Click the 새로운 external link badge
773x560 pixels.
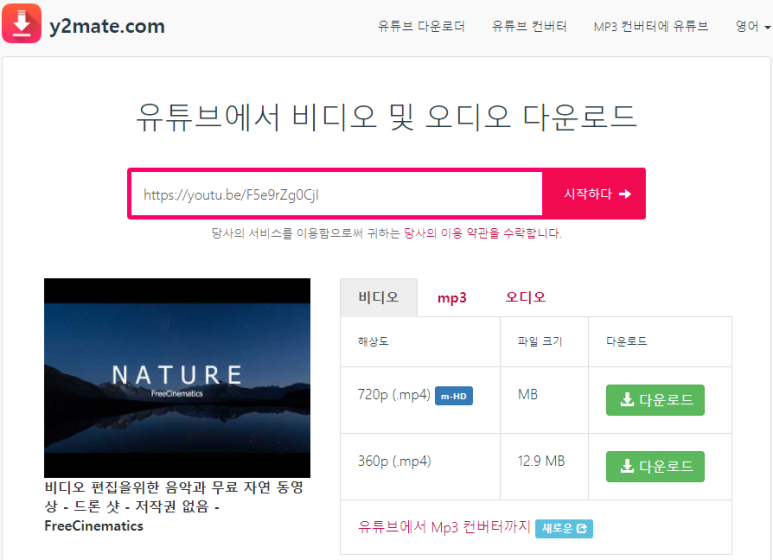click(x=564, y=528)
